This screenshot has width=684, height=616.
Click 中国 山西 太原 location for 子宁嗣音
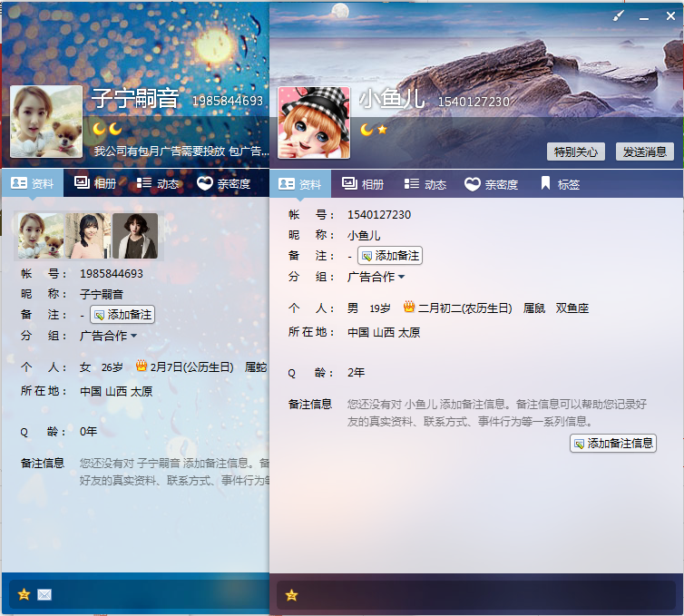pos(116,391)
